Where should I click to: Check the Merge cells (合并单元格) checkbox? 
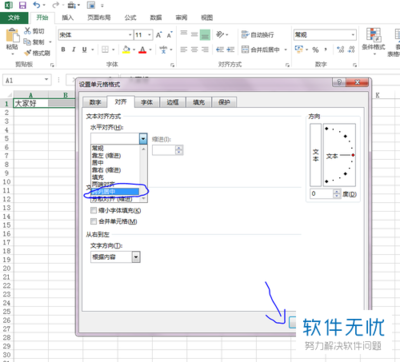pyautogui.click(x=93, y=221)
